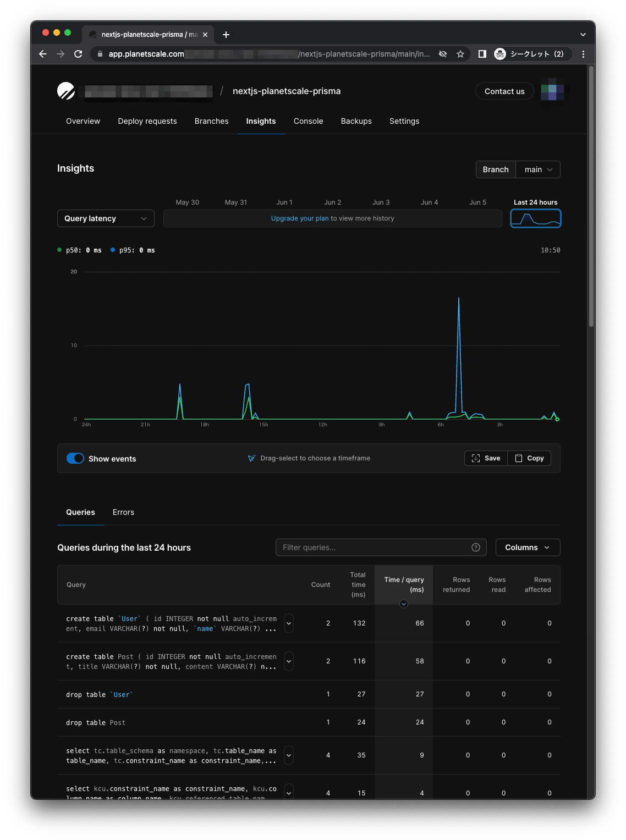Bookmark page with star icon
This screenshot has height=840, width=626.
pyautogui.click(x=460, y=54)
